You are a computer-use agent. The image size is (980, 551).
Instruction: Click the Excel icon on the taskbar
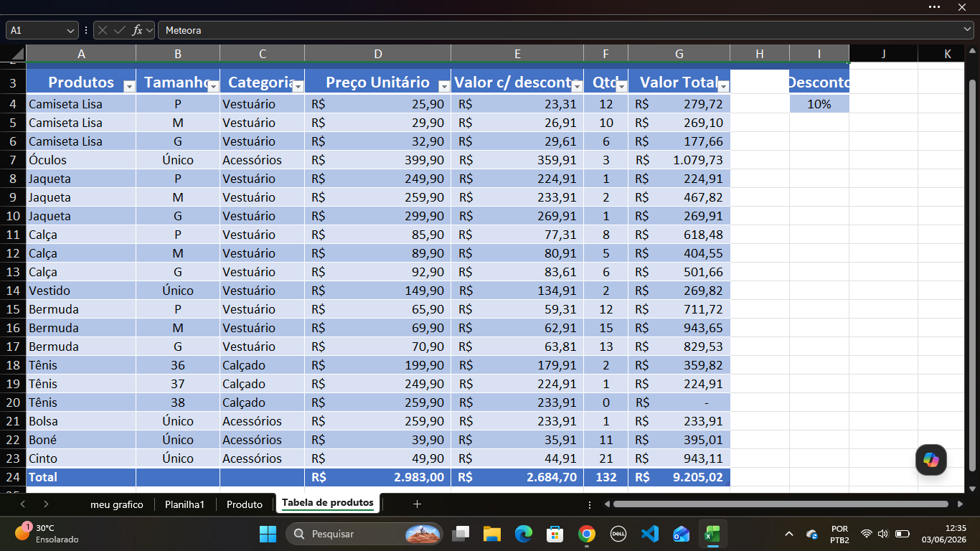pyautogui.click(x=712, y=534)
